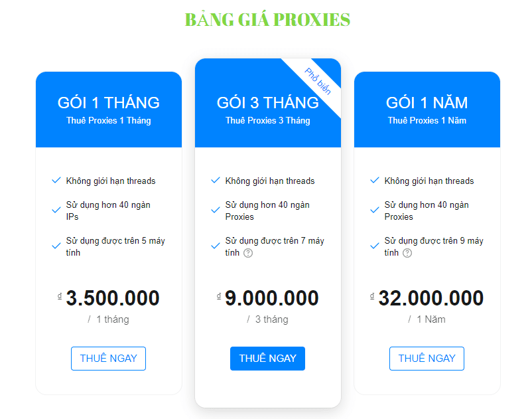
Task: Click the help icon in the 3 tháng plan
Action: pos(248,253)
